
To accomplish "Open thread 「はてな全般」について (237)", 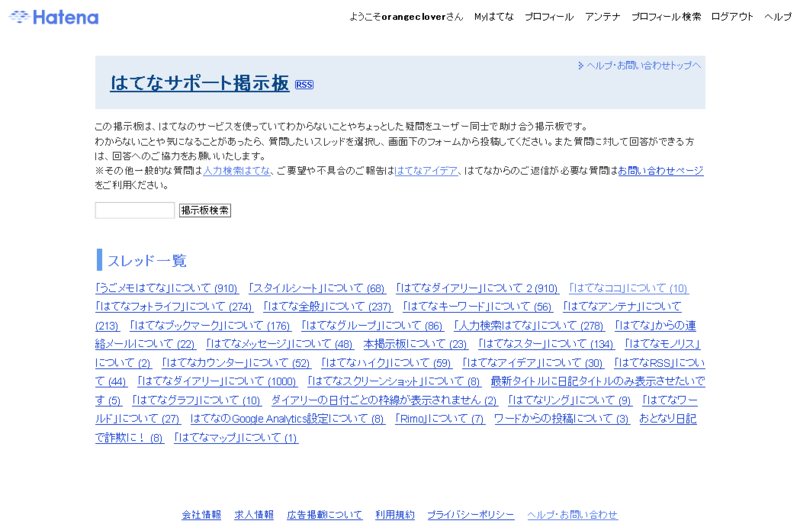I will click(328, 307).
